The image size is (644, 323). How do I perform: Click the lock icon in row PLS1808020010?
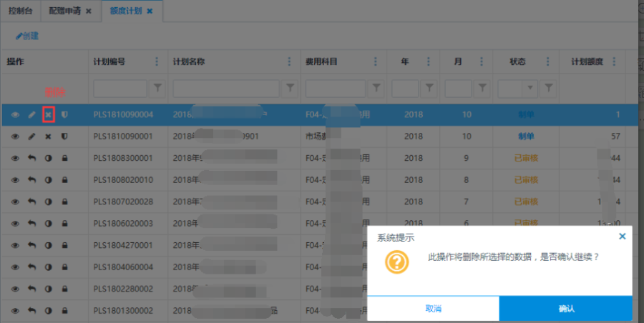[64, 180]
